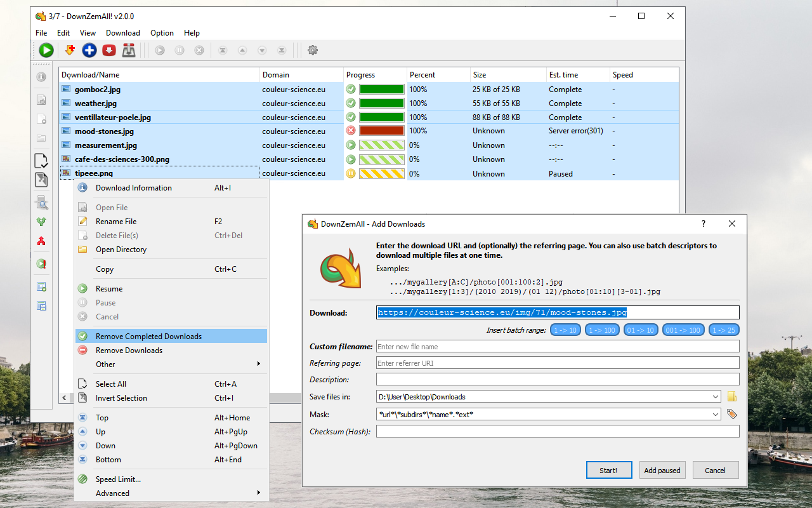The image size is (812, 508).
Task: Select Rename File in the context menu
Action: click(171, 222)
